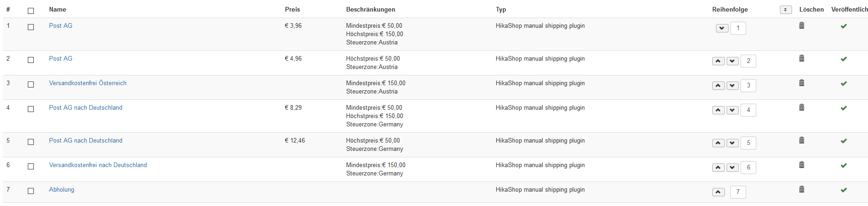Image resolution: width=868 pixels, height=206 pixels.
Task: Toggle published checkmark for Versandkostenfrei nach Deutschland
Action: pyautogui.click(x=843, y=165)
